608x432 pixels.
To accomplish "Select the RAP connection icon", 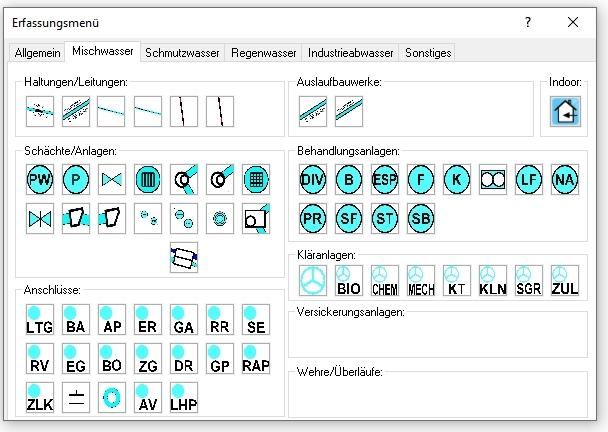I will coord(256,358).
